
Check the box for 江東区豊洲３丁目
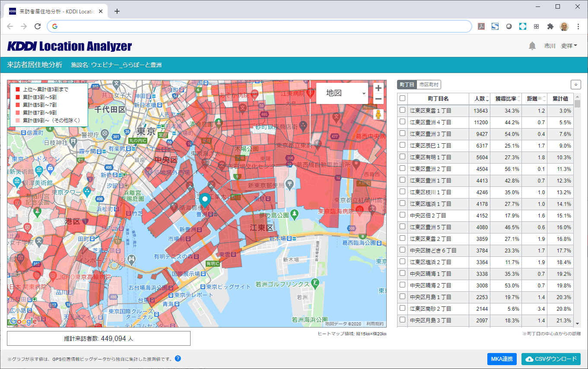(403, 133)
